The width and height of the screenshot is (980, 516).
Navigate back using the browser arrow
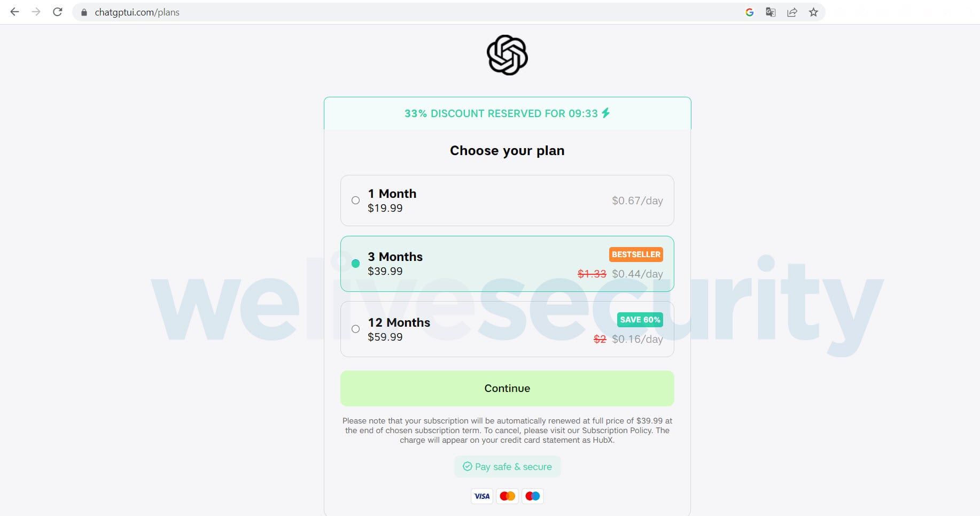coord(14,12)
